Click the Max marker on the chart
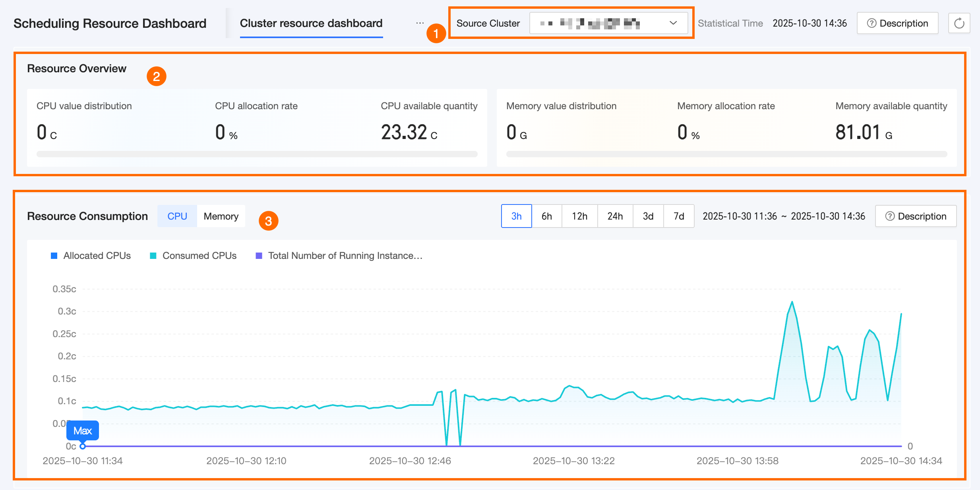 [83, 431]
